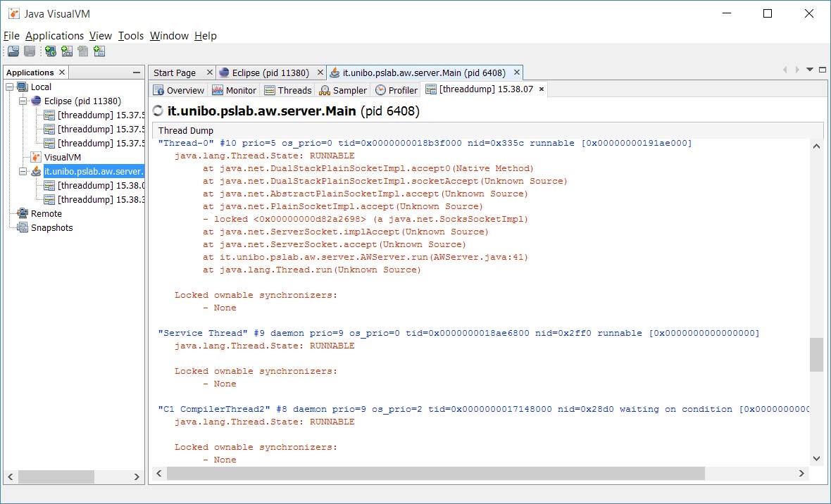831x504 pixels.
Task: Click the java.net.ServerSocket.implAccept stack line
Action: click(346, 232)
